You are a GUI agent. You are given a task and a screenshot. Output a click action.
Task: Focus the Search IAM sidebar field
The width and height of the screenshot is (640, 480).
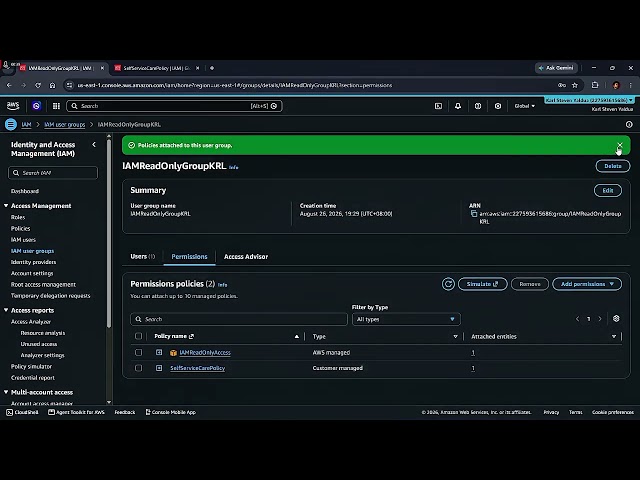pos(53,173)
